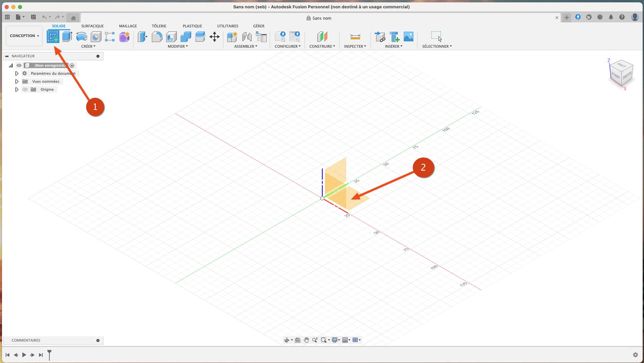
Task: Select the Fillet tool in Modifier
Action: click(x=157, y=36)
